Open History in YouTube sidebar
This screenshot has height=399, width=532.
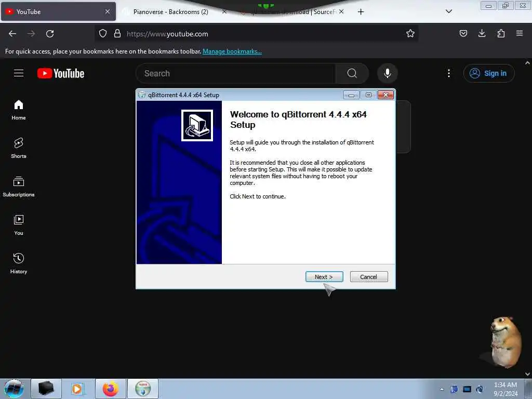[x=19, y=263]
